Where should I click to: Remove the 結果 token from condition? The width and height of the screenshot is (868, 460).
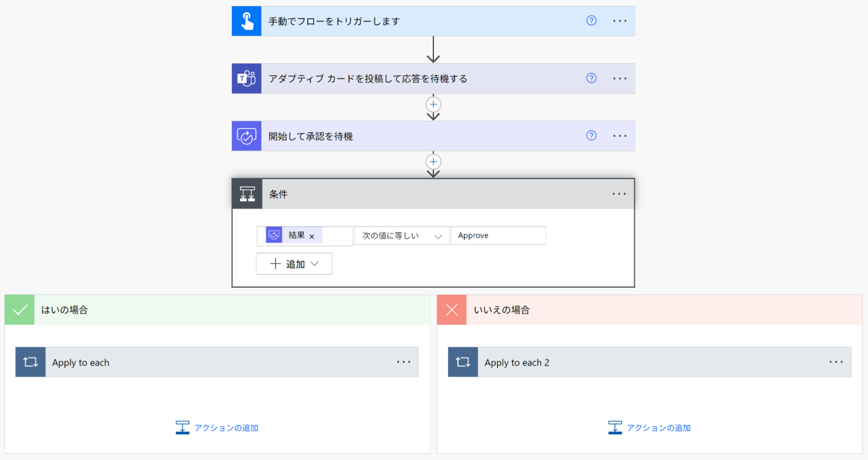click(x=312, y=236)
